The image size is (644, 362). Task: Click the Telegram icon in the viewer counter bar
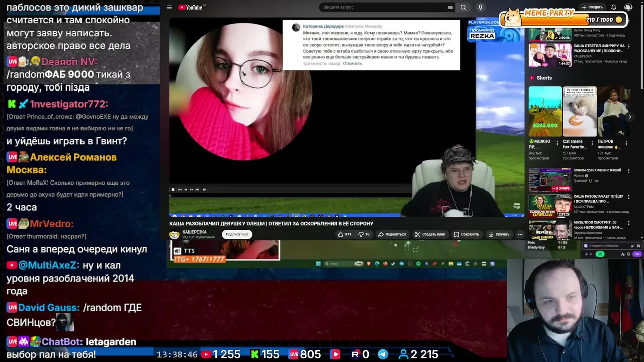coord(383,354)
